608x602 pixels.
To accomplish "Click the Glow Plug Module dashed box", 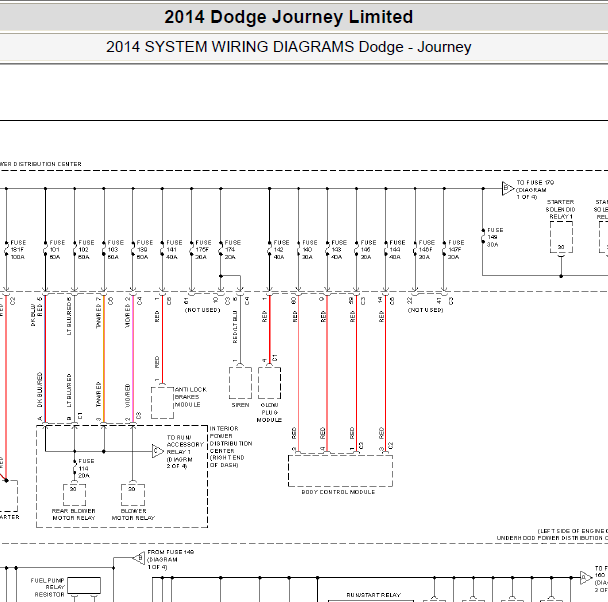I will pos(269,383).
